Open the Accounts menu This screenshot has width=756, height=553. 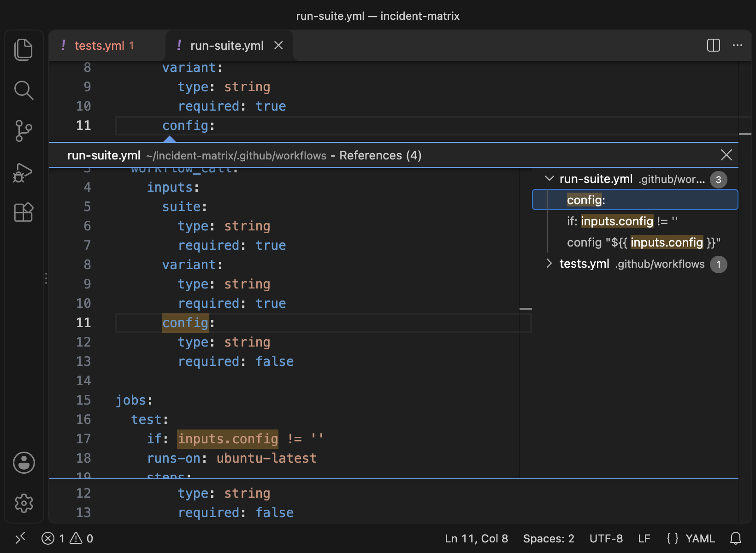tap(24, 463)
